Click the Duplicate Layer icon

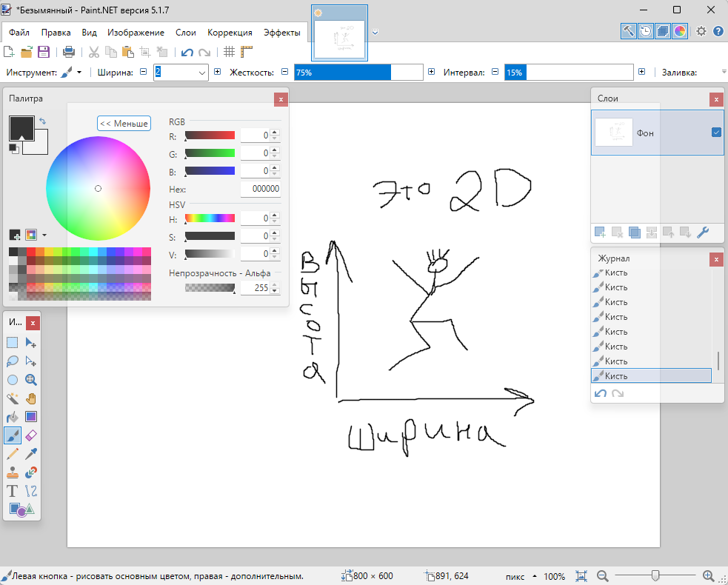click(634, 232)
